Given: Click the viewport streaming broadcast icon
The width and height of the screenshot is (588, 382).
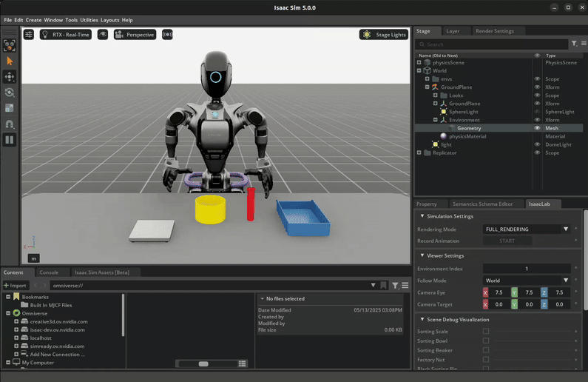Looking at the screenshot, I should point(167,35).
